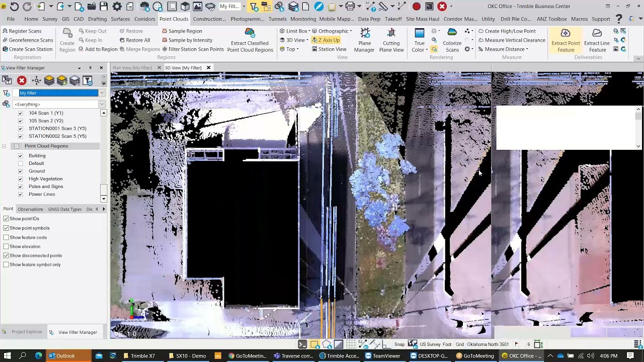Open the Cutting Plane View tool
The height and width of the screenshot is (362, 644).
coord(391,40)
